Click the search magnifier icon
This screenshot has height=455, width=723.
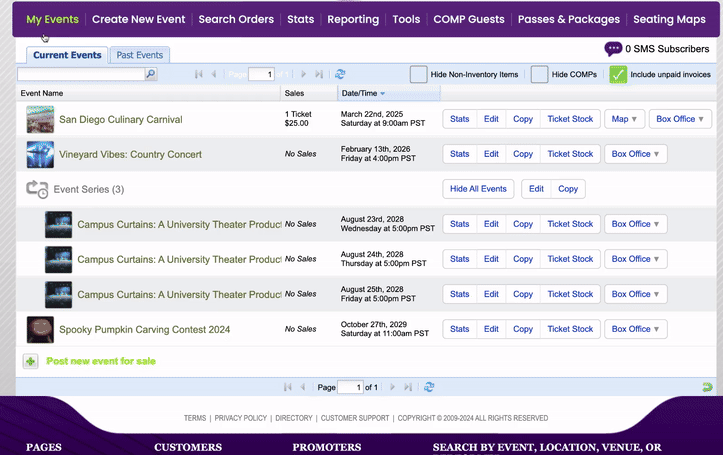coord(151,74)
